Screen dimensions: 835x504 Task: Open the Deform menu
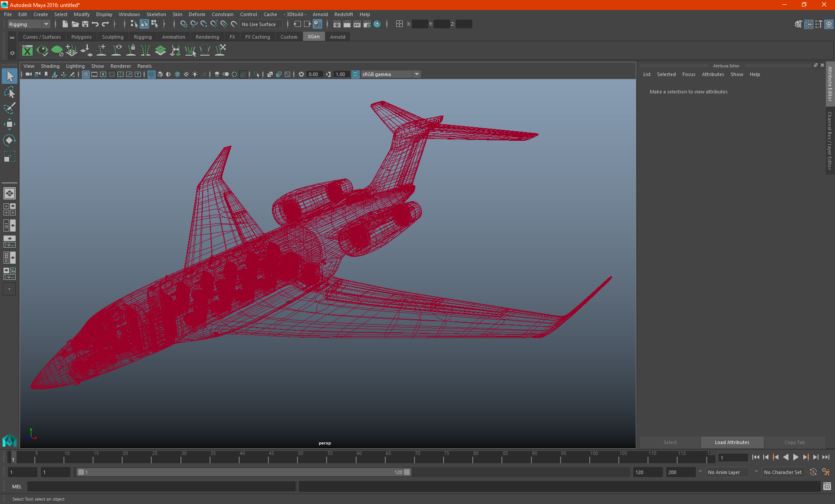[x=197, y=14]
